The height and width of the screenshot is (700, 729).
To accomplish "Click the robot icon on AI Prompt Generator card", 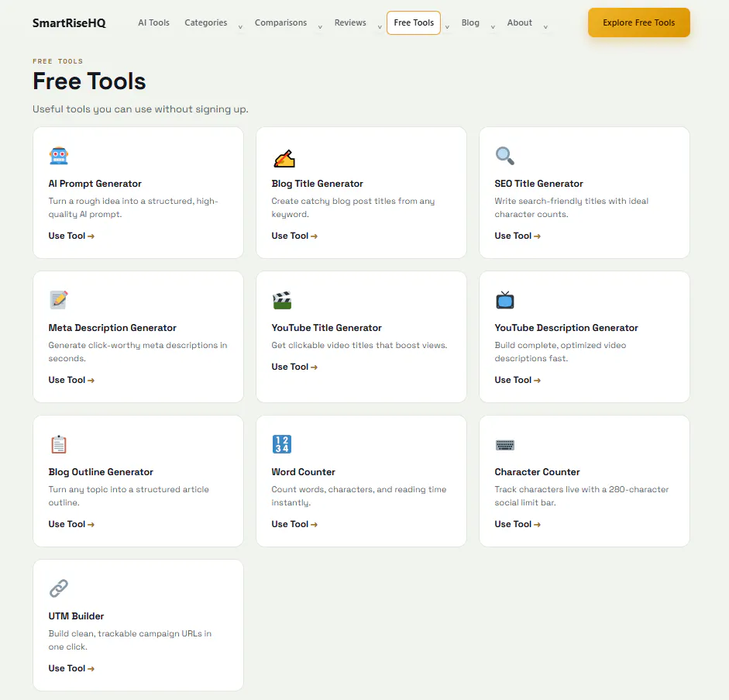I will point(59,156).
